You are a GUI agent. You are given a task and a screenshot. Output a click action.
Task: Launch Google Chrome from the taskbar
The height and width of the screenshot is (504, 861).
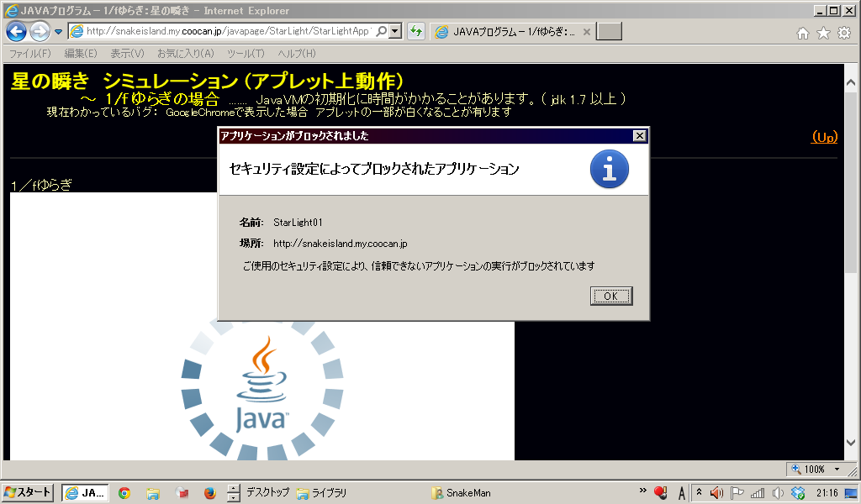coord(124,493)
